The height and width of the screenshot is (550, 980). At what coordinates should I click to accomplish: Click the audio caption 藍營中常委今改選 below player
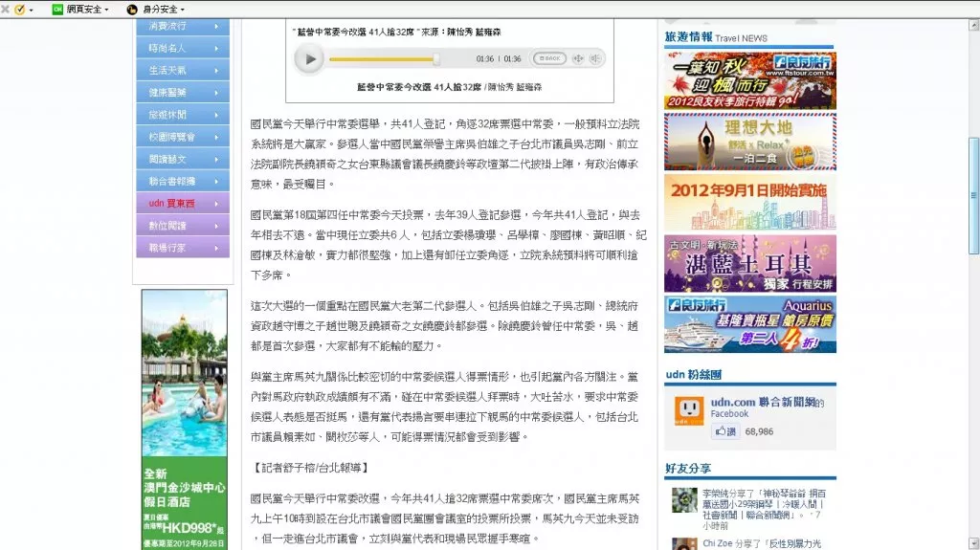coord(450,87)
